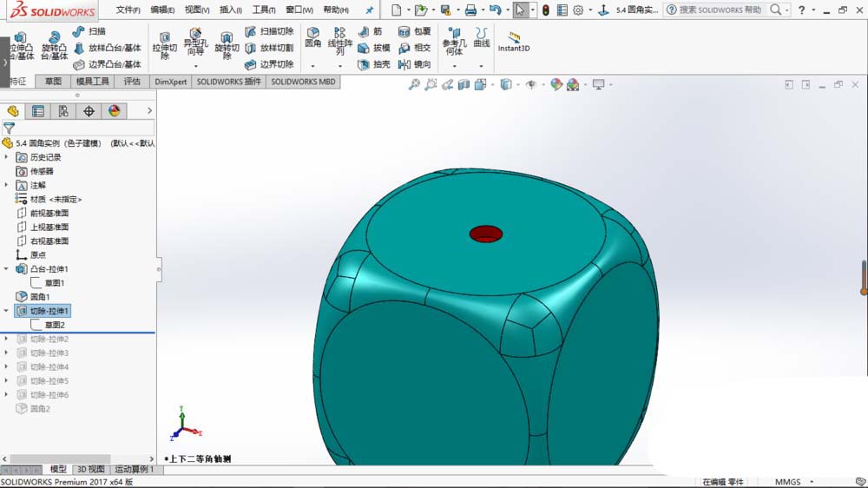This screenshot has height=488, width=868.
Task: Switch to ConfigurationManager tab icon
Action: click(63, 111)
